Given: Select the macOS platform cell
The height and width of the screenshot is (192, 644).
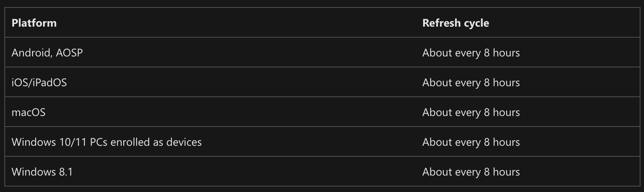Looking at the screenshot, I should coord(29,112).
